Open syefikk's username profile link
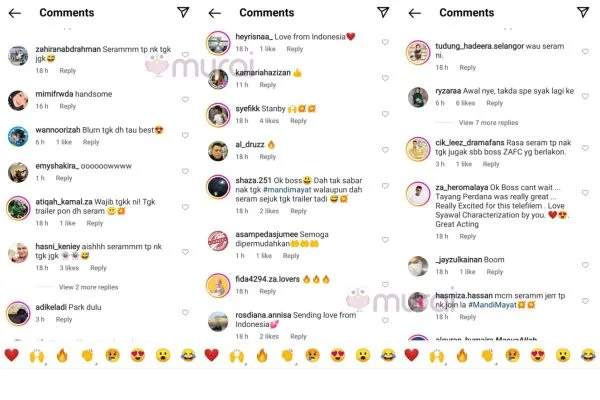The image size is (600, 400). (248, 109)
